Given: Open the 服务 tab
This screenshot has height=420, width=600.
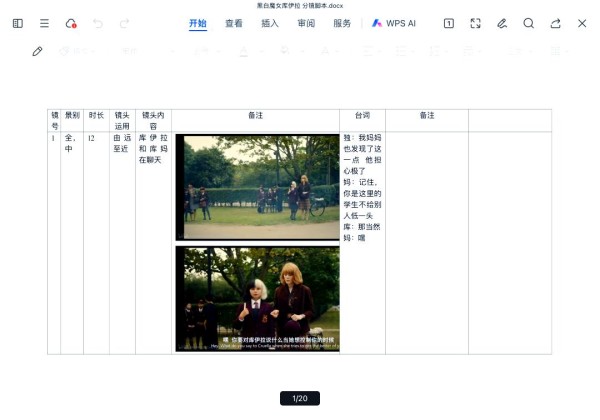Looking at the screenshot, I should tap(342, 23).
